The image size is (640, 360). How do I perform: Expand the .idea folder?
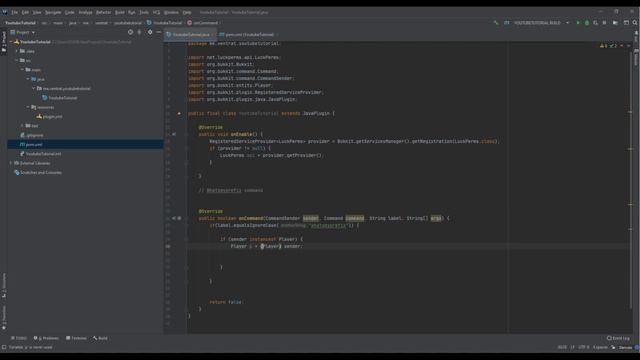17,51
